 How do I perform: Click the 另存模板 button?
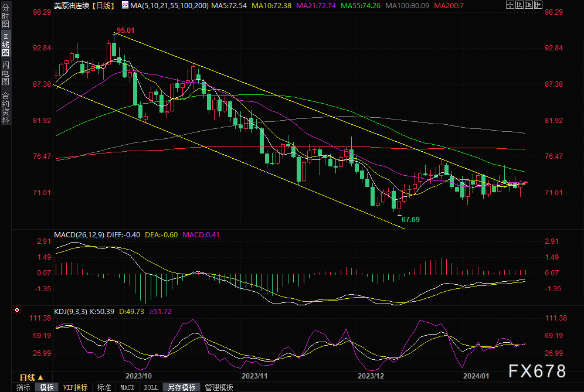[181, 387]
